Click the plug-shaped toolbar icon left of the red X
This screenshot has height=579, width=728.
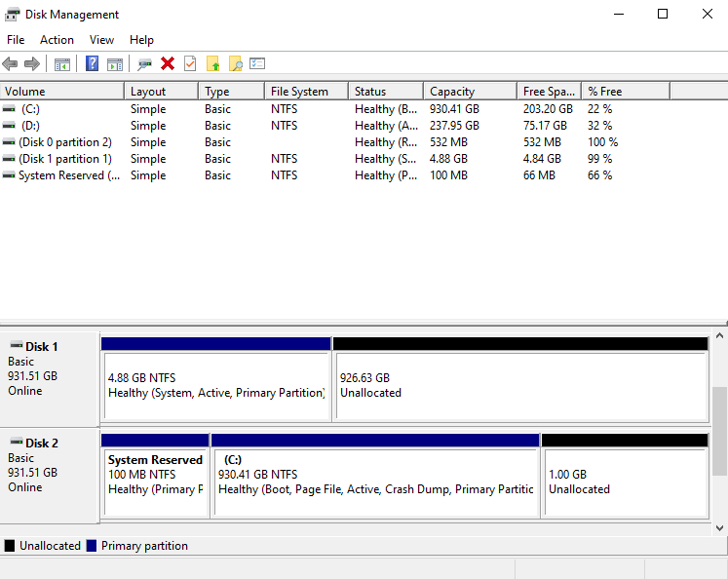[144, 64]
